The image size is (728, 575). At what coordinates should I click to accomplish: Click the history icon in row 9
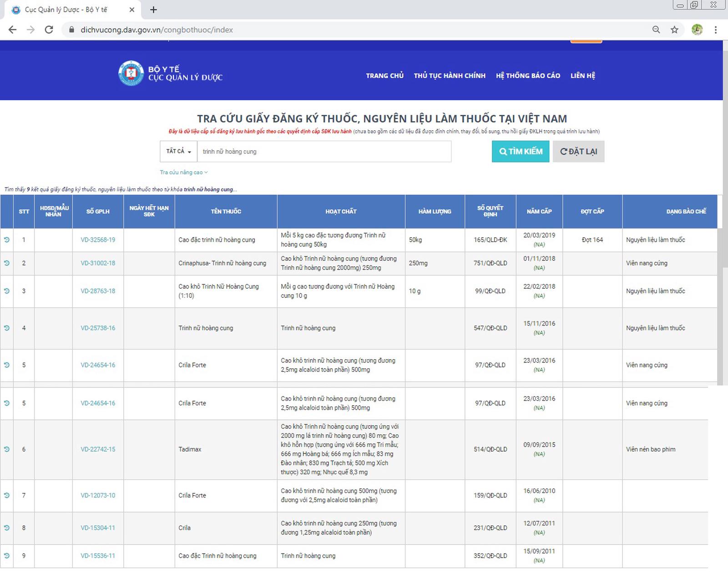click(x=7, y=555)
